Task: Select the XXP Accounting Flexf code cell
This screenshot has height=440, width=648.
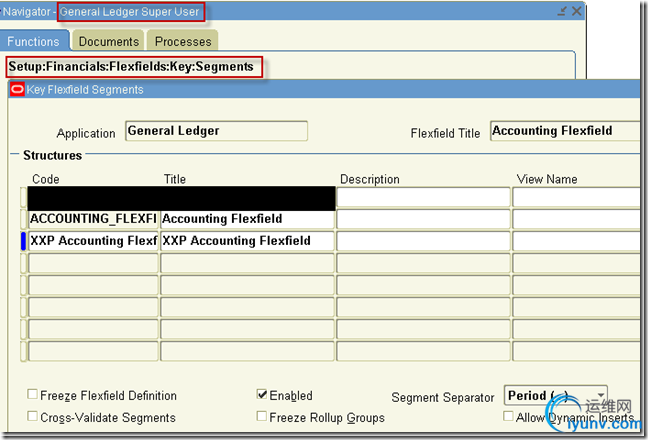Action: pos(93,241)
